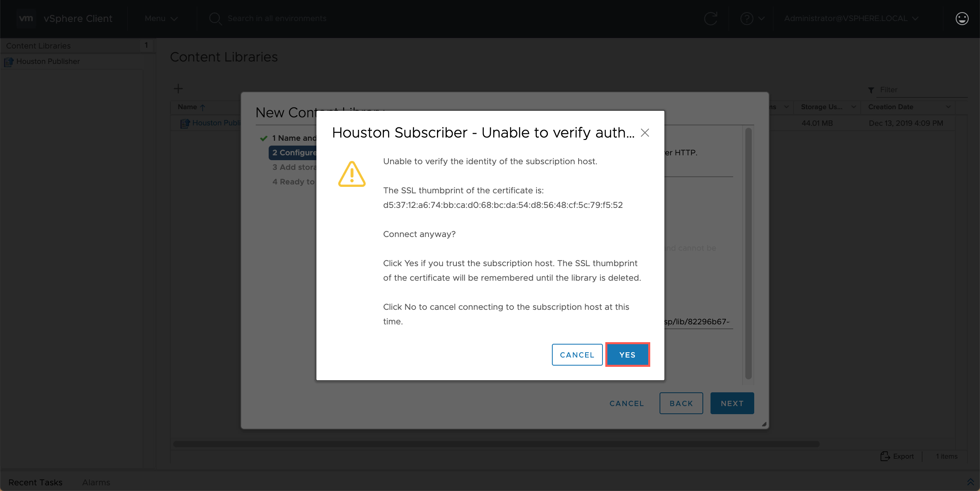Click the smiley feedback icon
980x491 pixels.
click(962, 19)
